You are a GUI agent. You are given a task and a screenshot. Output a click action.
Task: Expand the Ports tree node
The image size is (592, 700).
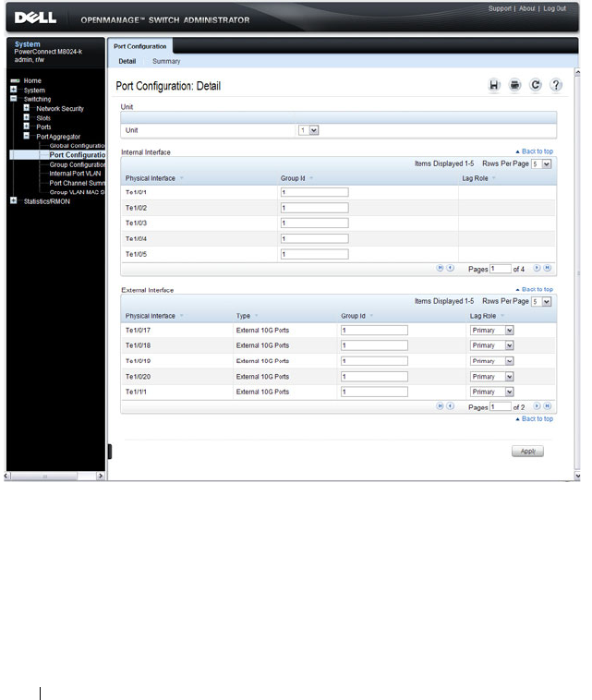27,126
